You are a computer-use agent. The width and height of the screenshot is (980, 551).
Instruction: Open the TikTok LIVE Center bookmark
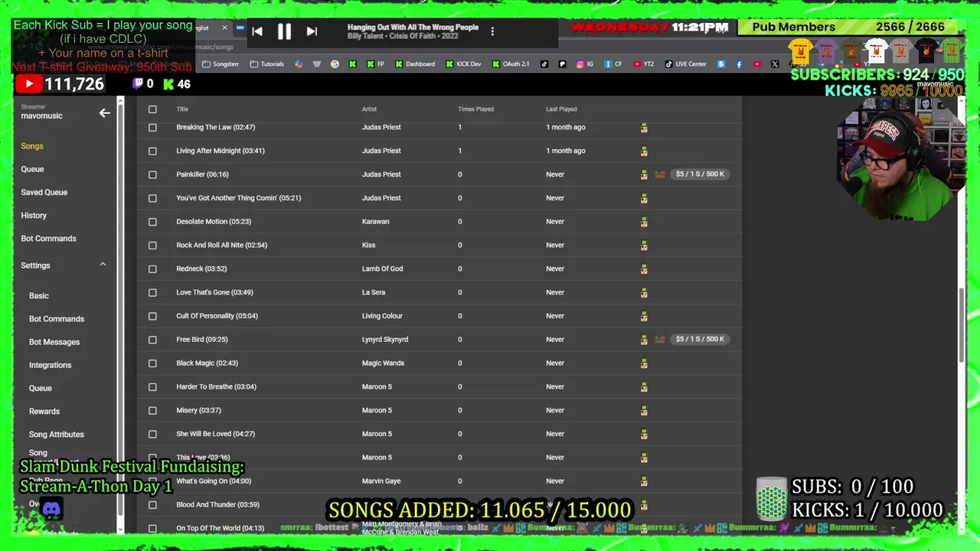coord(686,64)
